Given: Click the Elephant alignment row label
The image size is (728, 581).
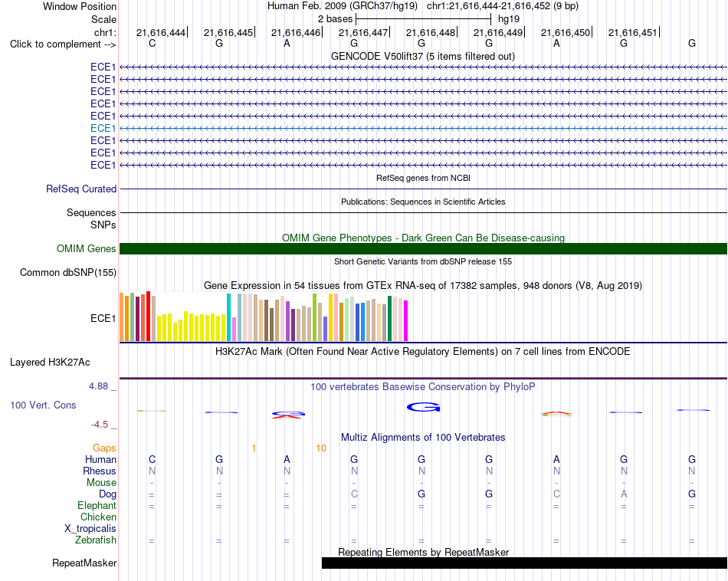Looking at the screenshot, I should click(x=97, y=506).
